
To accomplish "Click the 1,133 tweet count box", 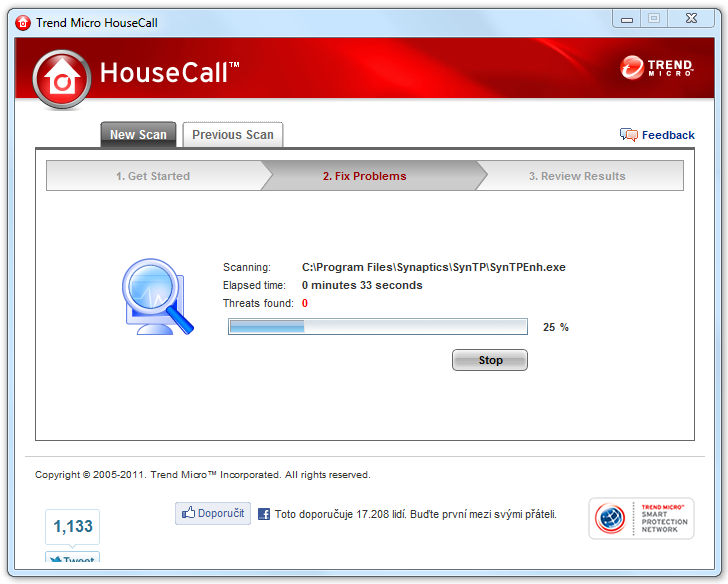I will [x=72, y=526].
